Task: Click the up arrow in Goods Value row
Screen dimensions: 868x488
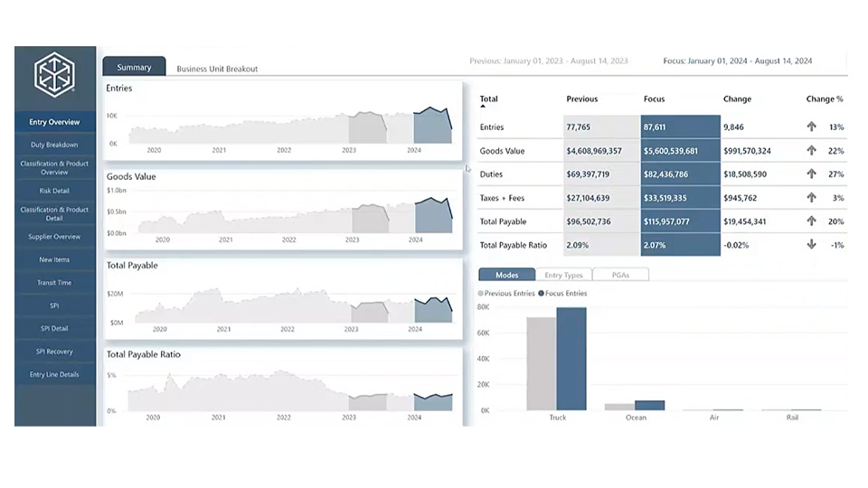Action: 811,151
